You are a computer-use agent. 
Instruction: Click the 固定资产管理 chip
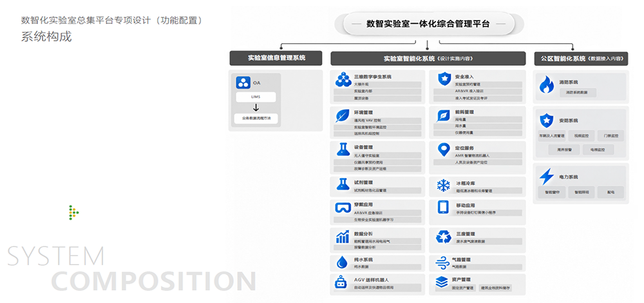point(455,288)
